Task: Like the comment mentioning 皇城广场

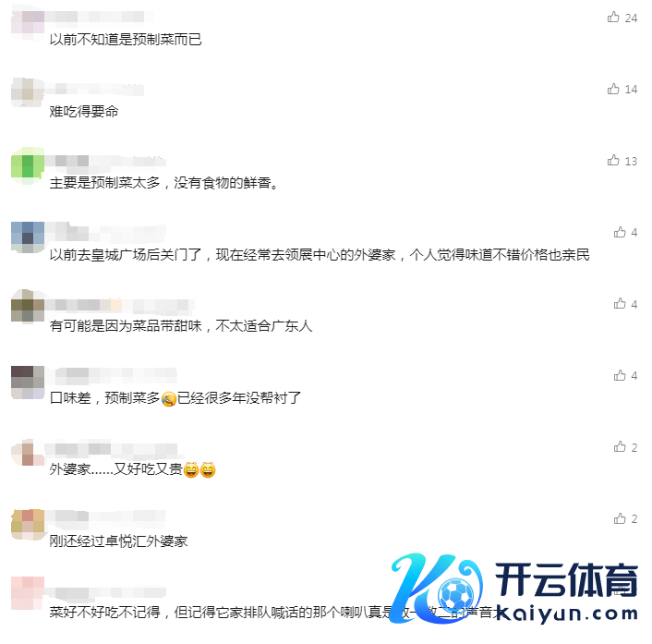Action: 620,232
